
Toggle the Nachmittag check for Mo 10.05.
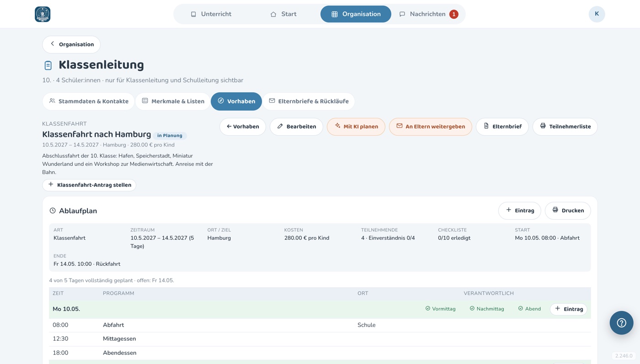coord(487,309)
